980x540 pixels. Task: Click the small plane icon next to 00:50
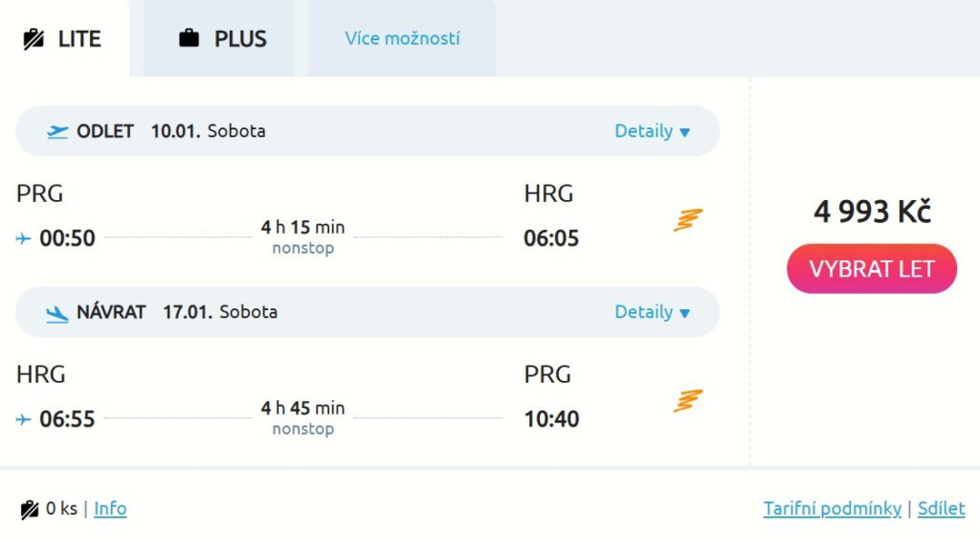[24, 238]
